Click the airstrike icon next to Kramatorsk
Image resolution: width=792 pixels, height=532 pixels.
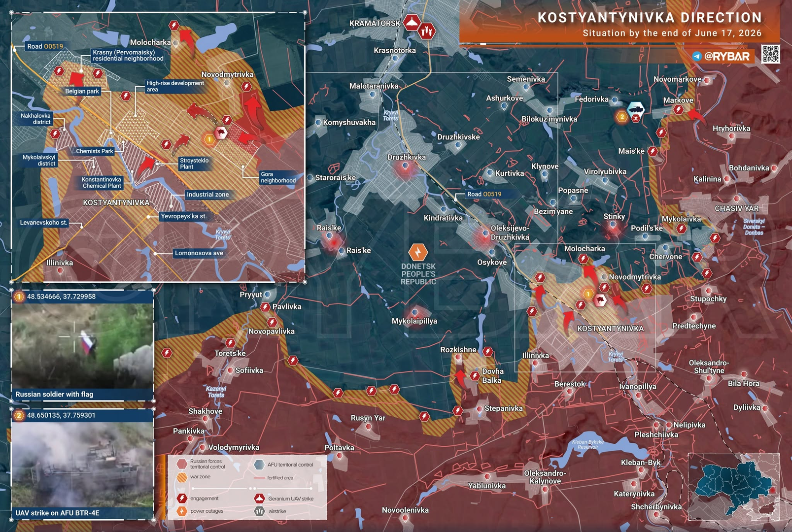(x=427, y=31)
